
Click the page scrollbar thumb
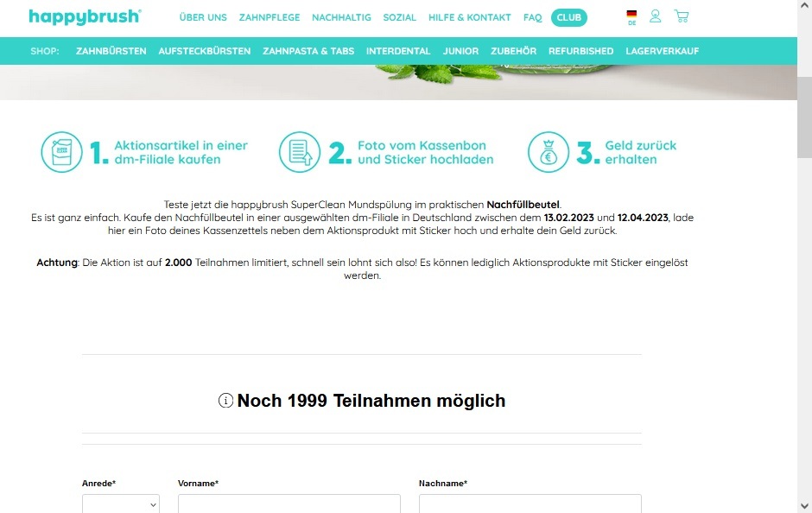804,117
